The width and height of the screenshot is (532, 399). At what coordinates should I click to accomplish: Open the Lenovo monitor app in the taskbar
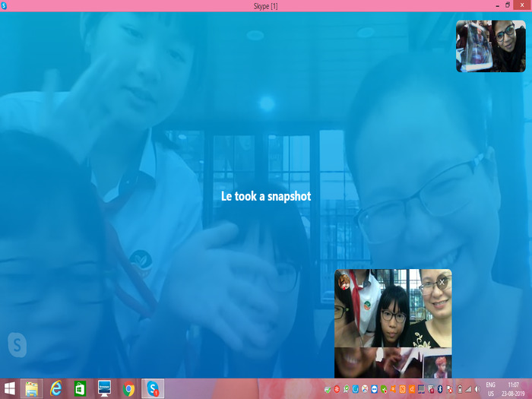tap(104, 389)
